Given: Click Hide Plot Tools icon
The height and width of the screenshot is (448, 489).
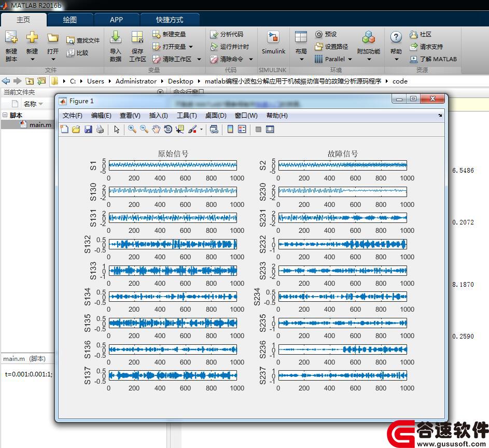Looking at the screenshot, I should tap(258, 129).
